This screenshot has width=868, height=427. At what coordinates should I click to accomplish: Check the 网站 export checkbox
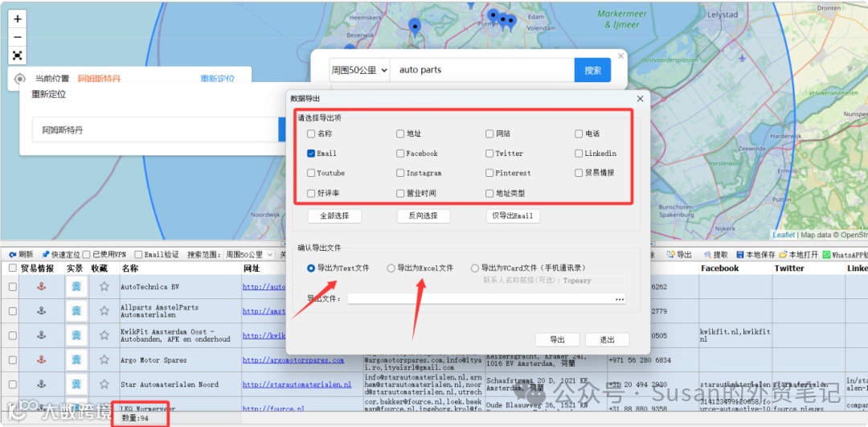click(489, 133)
